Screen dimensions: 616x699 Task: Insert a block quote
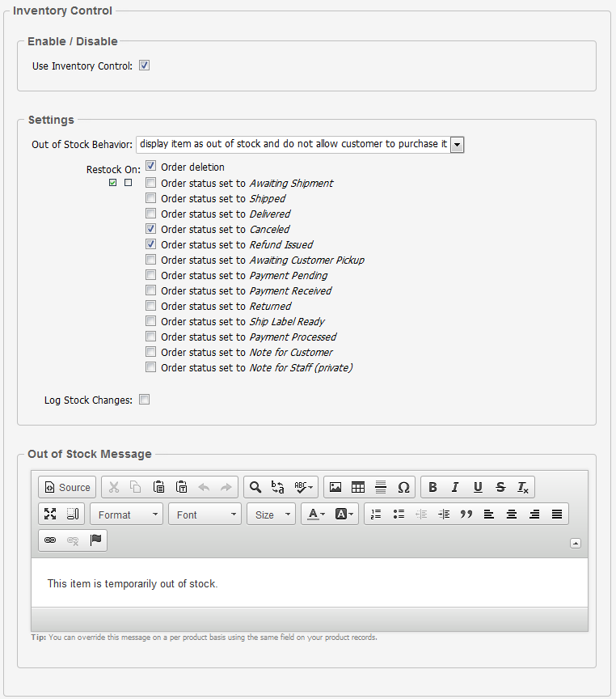tap(466, 514)
